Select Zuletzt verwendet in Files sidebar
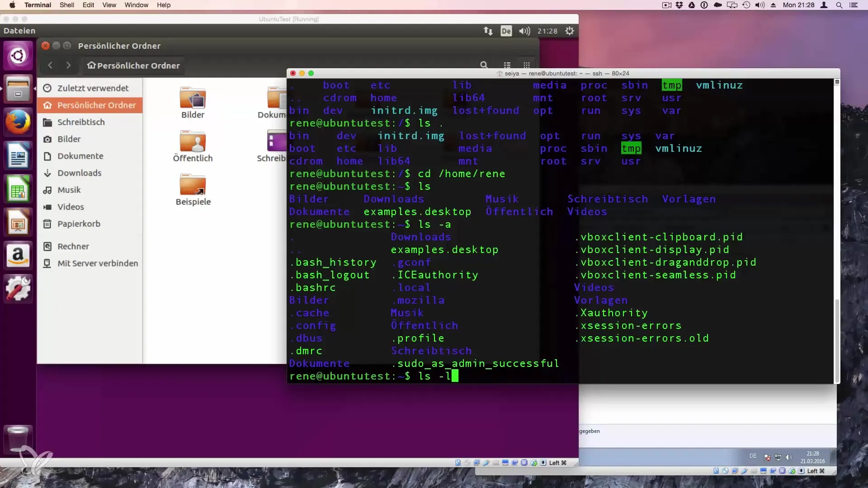Image resolution: width=868 pixels, height=488 pixels. point(90,88)
